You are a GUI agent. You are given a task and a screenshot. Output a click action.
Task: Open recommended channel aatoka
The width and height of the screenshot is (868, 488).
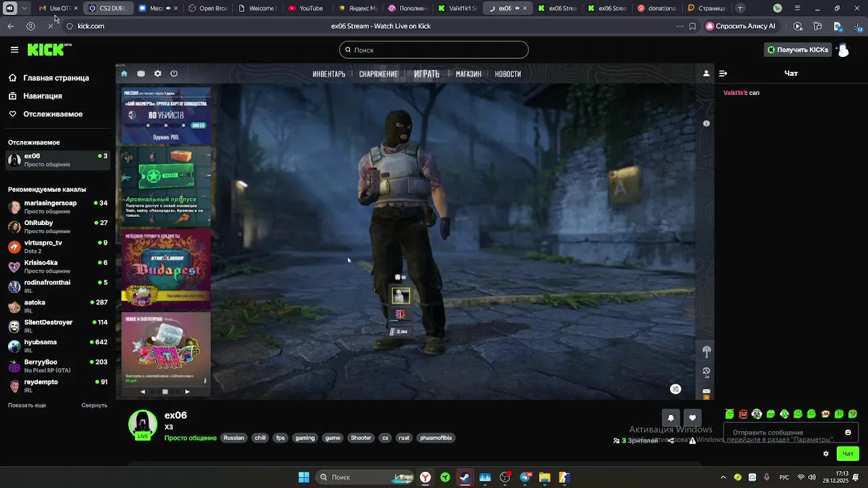pos(58,306)
